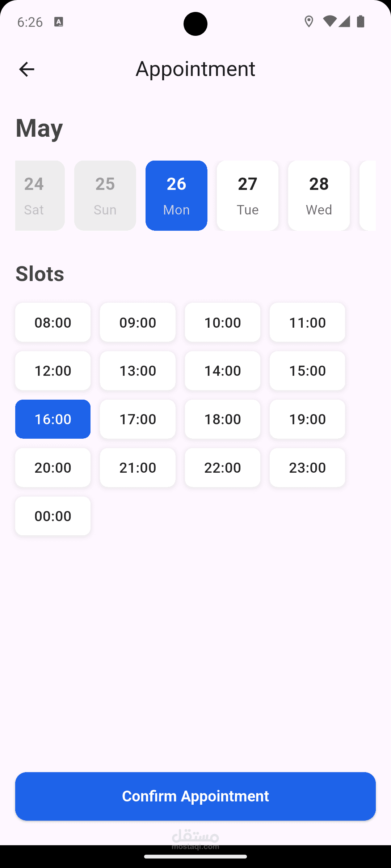Select Wednesday 28 date card
Screen dimensions: 391x868
319,195
